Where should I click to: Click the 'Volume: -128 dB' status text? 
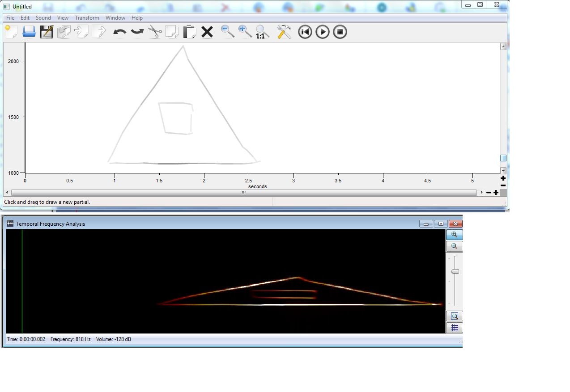tap(114, 339)
